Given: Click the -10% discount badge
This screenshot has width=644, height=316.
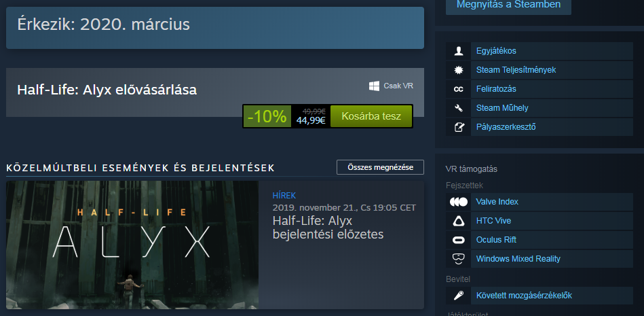Looking at the screenshot, I should point(267,116).
